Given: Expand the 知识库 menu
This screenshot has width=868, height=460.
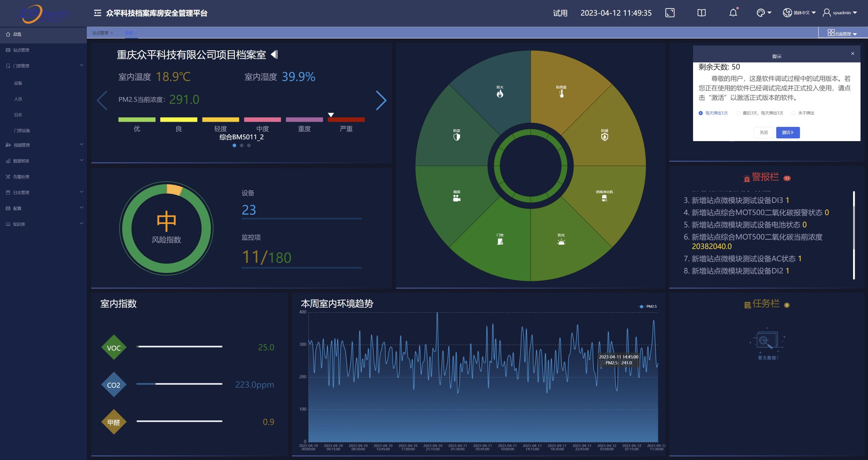Looking at the screenshot, I should [x=81, y=224].
